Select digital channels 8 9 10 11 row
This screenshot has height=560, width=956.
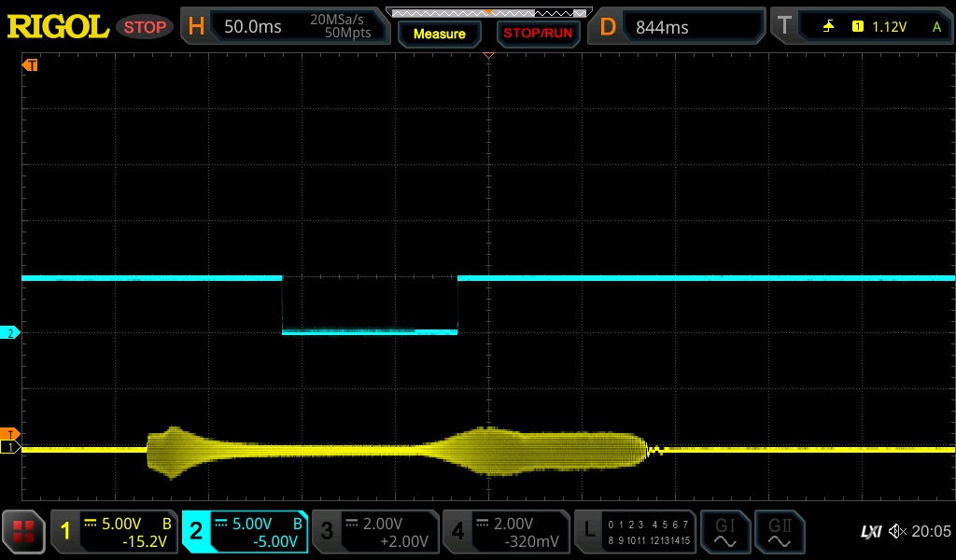625,540
